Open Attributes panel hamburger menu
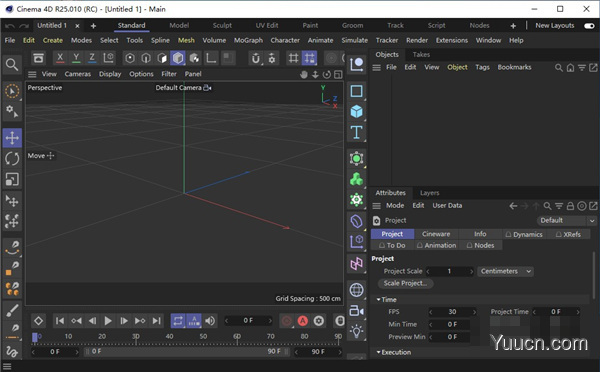The height and width of the screenshot is (372, 600). click(377, 206)
